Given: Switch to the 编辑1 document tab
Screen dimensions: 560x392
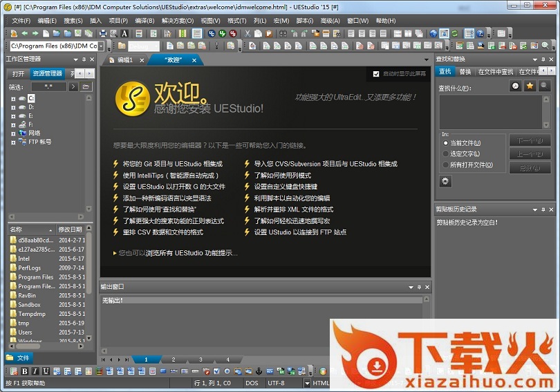Looking at the screenshot, I should 125,60.
